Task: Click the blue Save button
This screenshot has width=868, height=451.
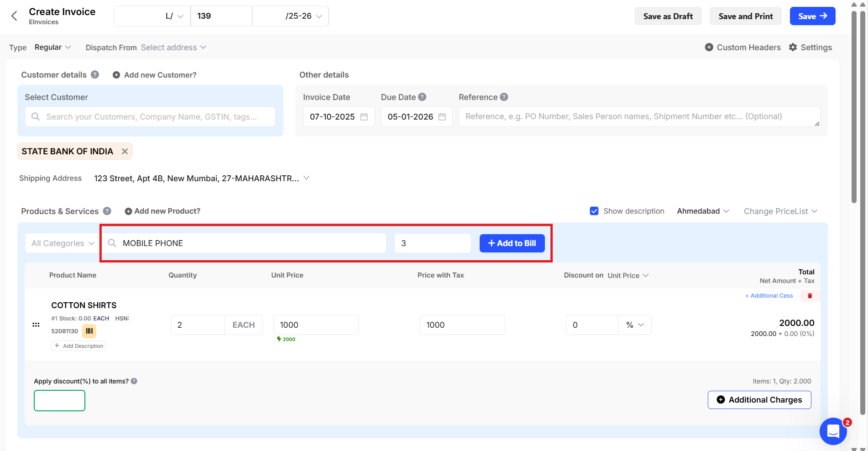Action: coord(813,16)
